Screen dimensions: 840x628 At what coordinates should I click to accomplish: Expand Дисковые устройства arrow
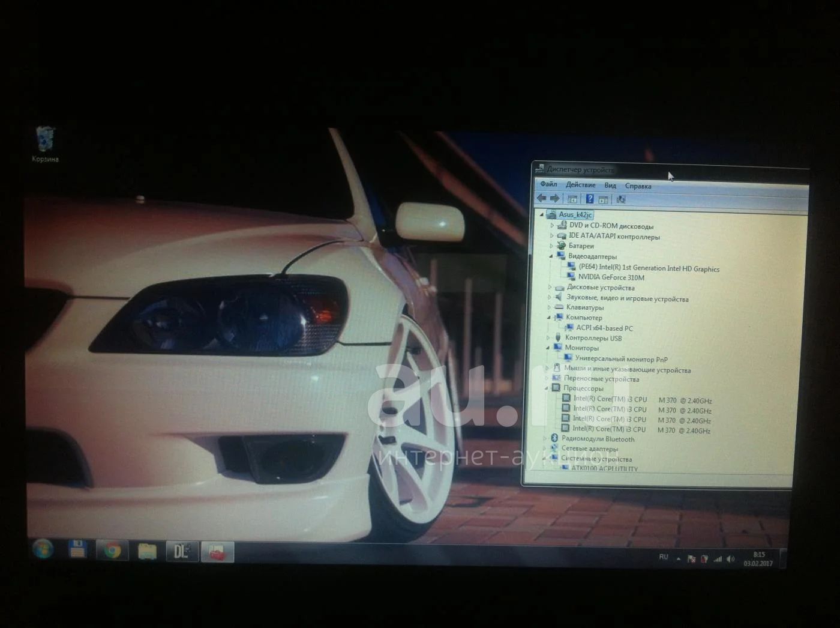pos(550,287)
